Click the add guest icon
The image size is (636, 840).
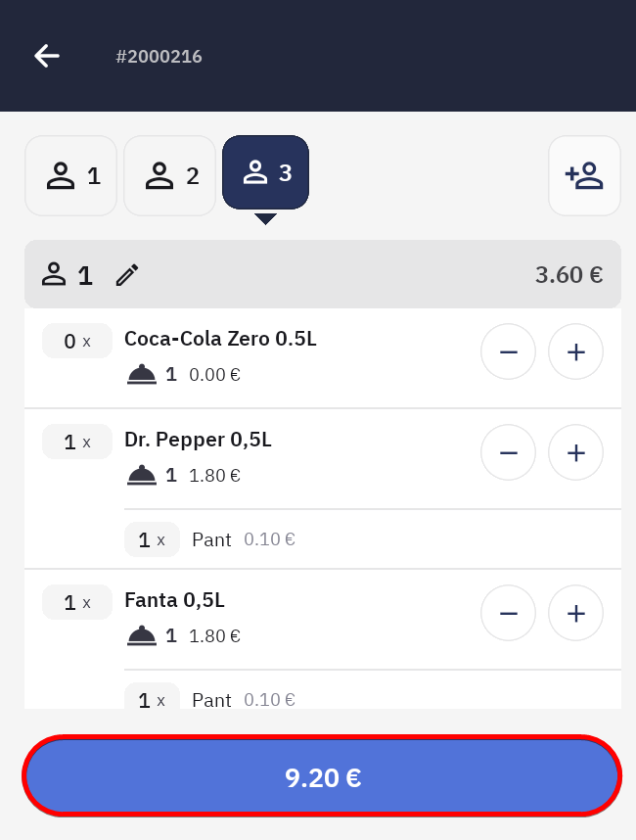584,175
